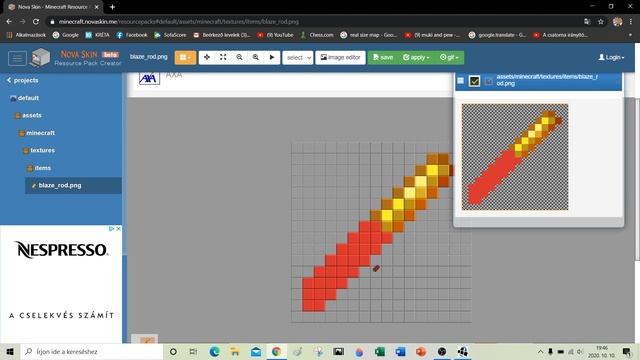Click the AdChoices triangle icon
Viewport: 640px width, 360px height.
(x=111, y=229)
